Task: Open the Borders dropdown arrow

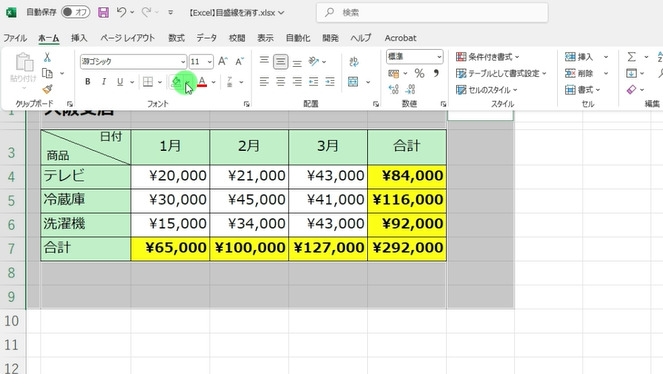Action: click(160, 82)
